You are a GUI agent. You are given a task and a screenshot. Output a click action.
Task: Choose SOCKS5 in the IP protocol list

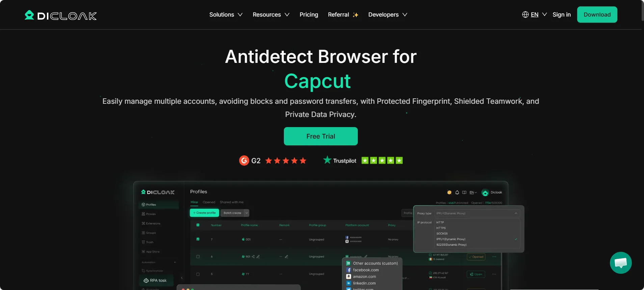click(x=442, y=234)
